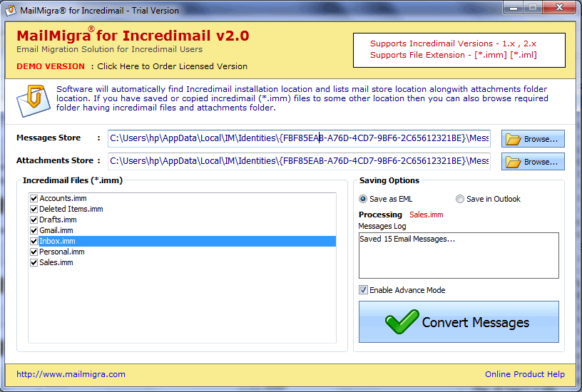Browse for the Messages Store folder

[533, 139]
